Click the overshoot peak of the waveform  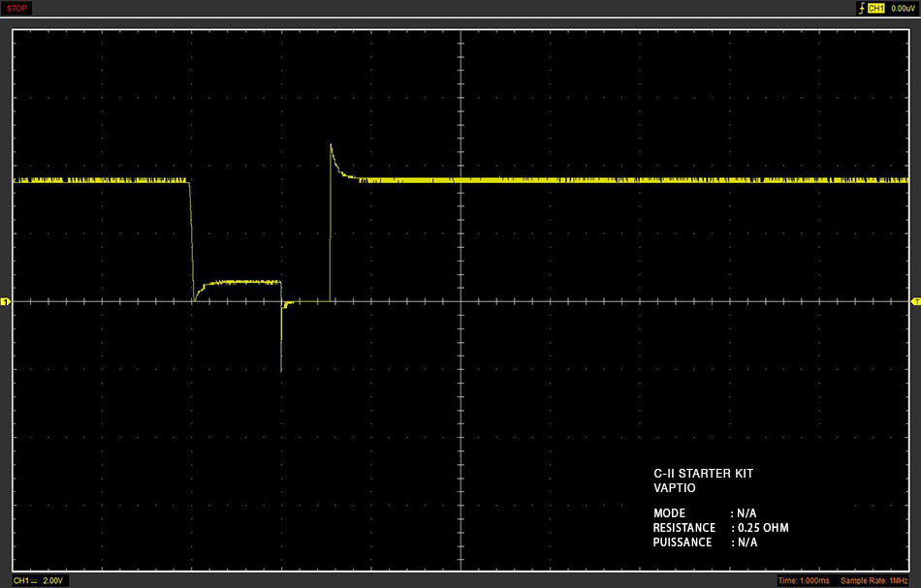(331, 145)
